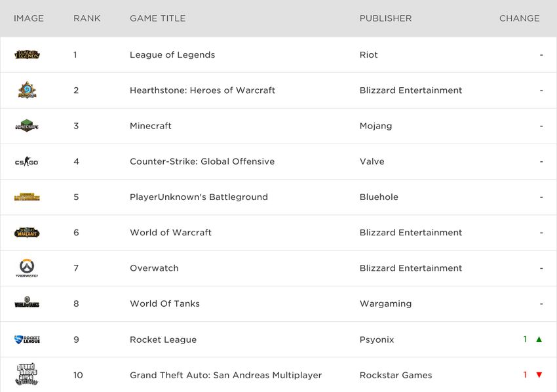Click the publisher Psyonix
Screen dimensions: 557x392
377,340
